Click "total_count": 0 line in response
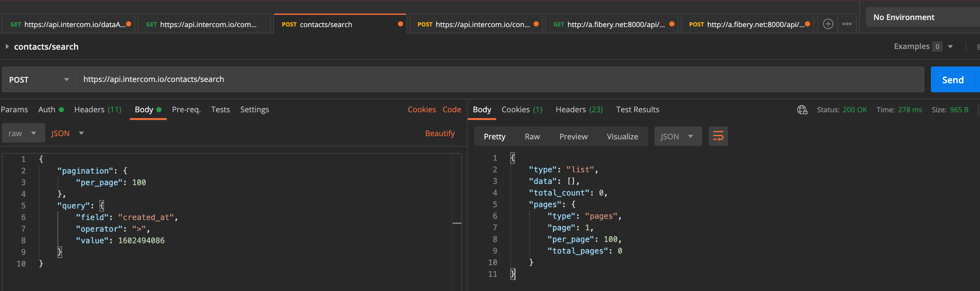 point(568,193)
